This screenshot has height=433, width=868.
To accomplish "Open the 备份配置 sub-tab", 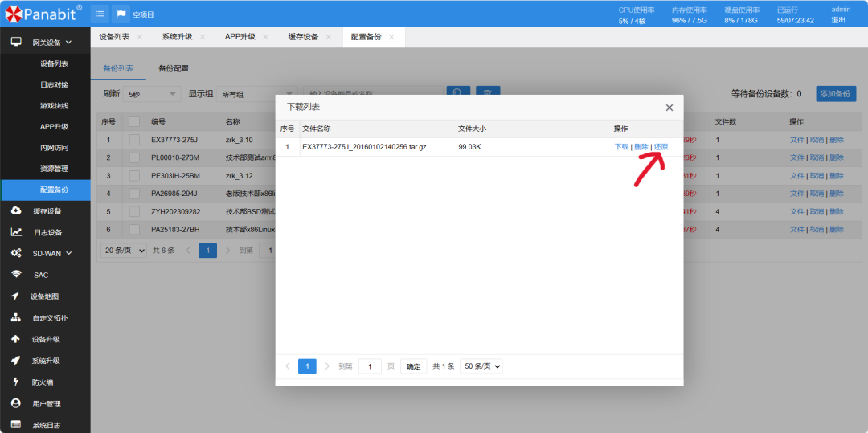I will pos(174,69).
